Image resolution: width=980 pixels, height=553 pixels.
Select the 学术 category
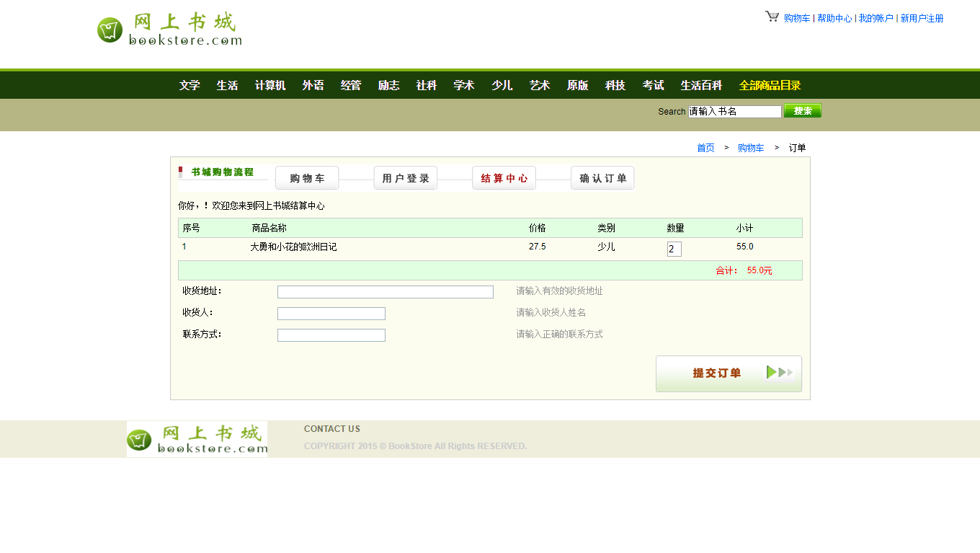[464, 85]
